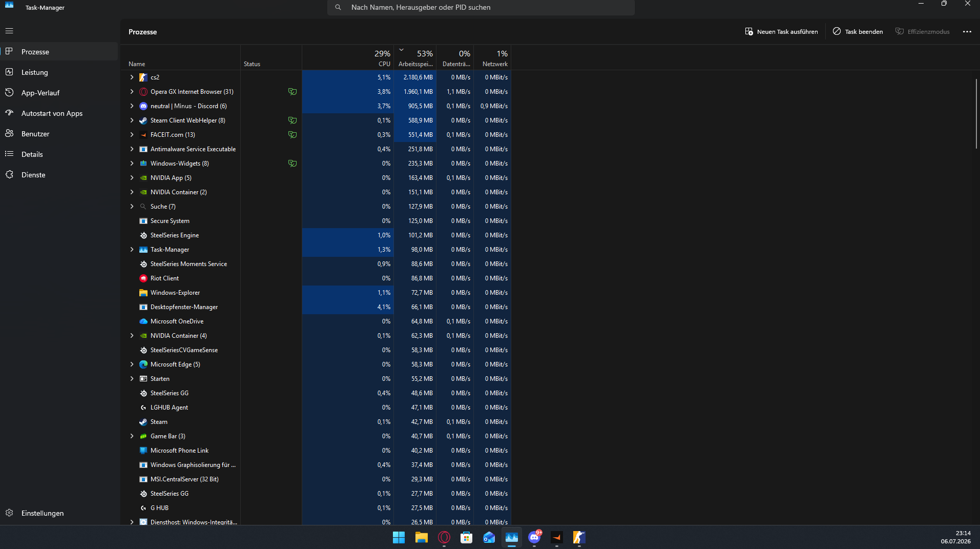980x549 pixels.
Task: Click Task beenden button
Action: [x=858, y=32]
